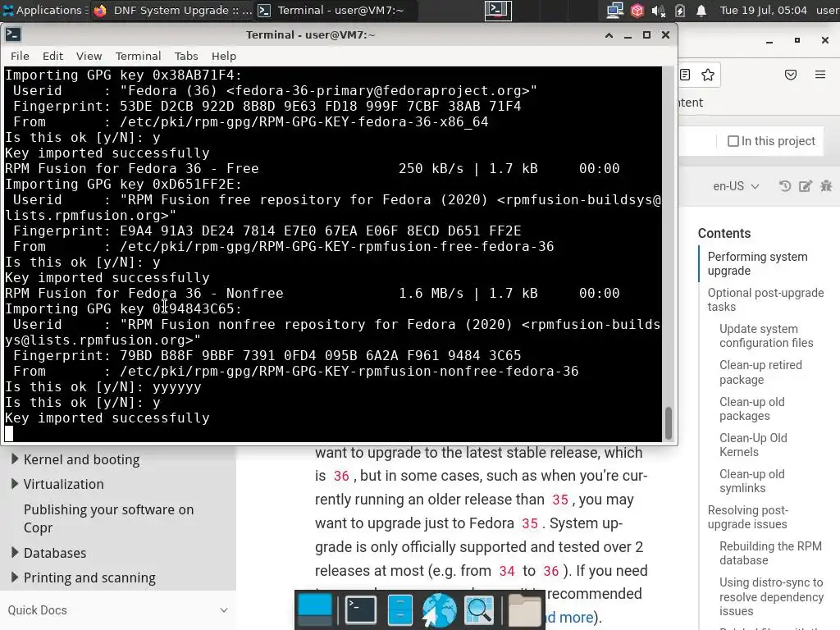This screenshot has height=630, width=840.
Task: Go to Clean-up old packages section
Action: click(x=751, y=409)
